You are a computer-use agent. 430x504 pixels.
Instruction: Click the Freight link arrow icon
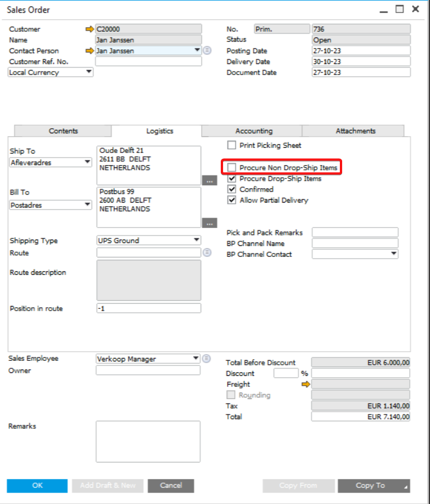click(x=306, y=384)
